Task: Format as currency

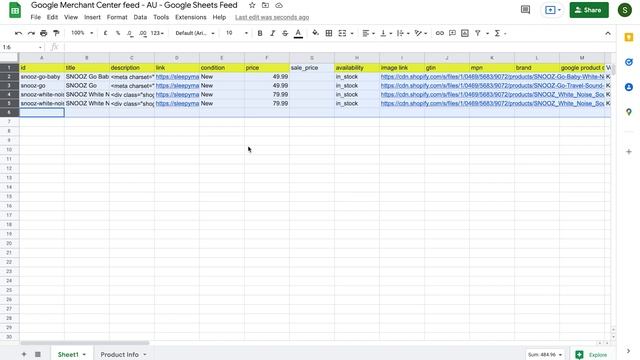Action: [105, 33]
